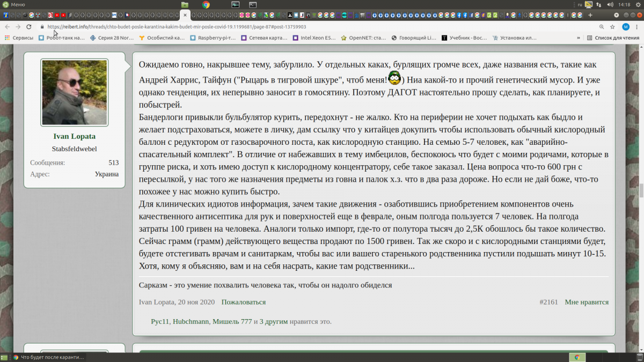644x362 pixels.
Task: Click the Пожаловаться report link
Action: click(243, 302)
